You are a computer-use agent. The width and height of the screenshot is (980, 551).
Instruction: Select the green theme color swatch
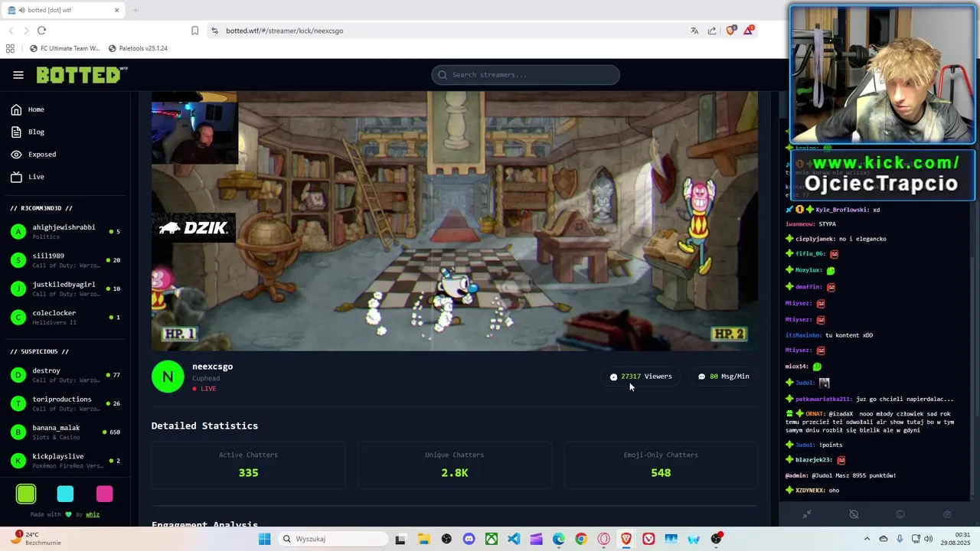(x=26, y=494)
